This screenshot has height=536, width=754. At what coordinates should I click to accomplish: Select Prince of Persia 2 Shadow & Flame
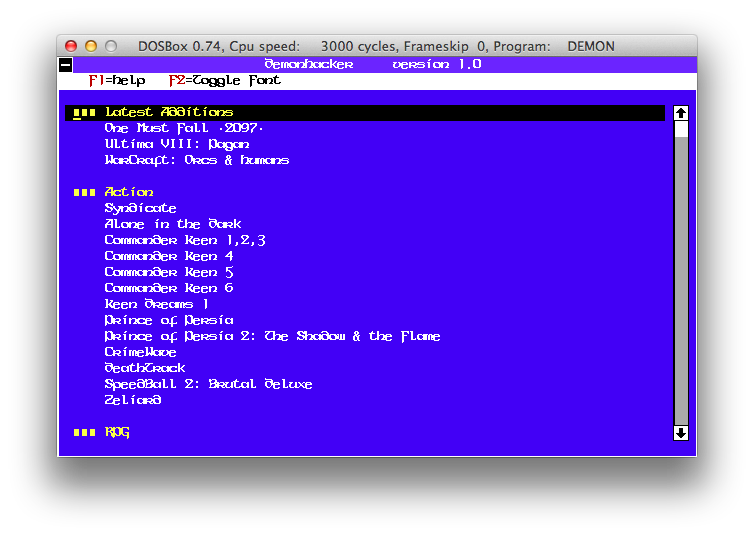272,336
